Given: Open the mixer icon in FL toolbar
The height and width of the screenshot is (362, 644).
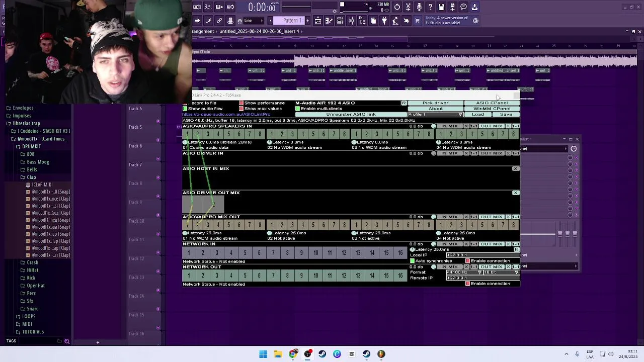Looking at the screenshot, I should [x=351, y=21].
